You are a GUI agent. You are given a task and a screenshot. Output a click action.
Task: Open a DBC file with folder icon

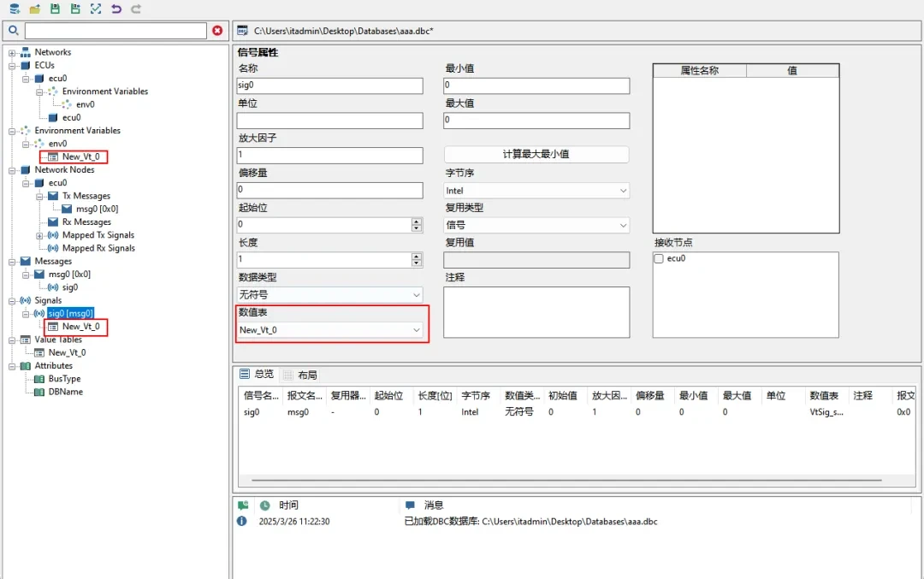pos(35,9)
